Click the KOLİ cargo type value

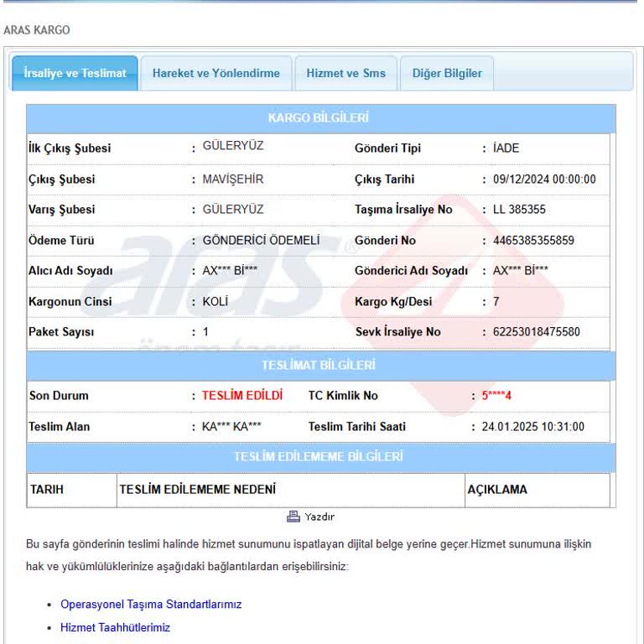[215, 302]
